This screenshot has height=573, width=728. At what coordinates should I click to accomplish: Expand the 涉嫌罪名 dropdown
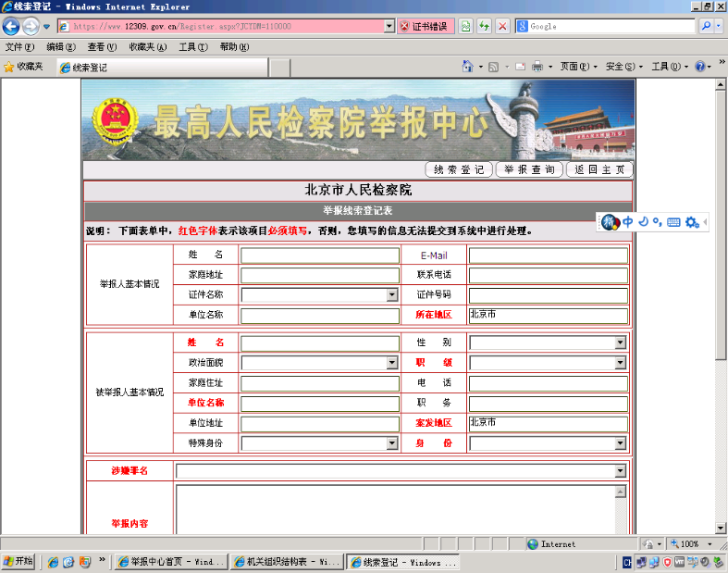click(621, 471)
